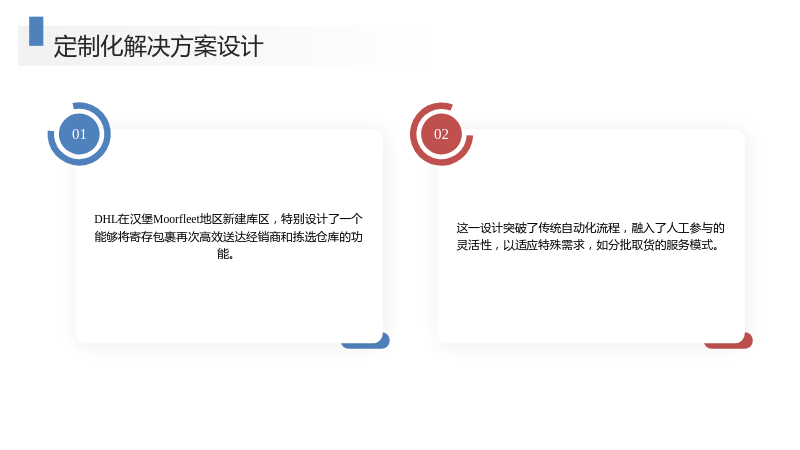Select the line starting 这一设计突破了
This screenshot has width=800, height=450.
pos(590,228)
